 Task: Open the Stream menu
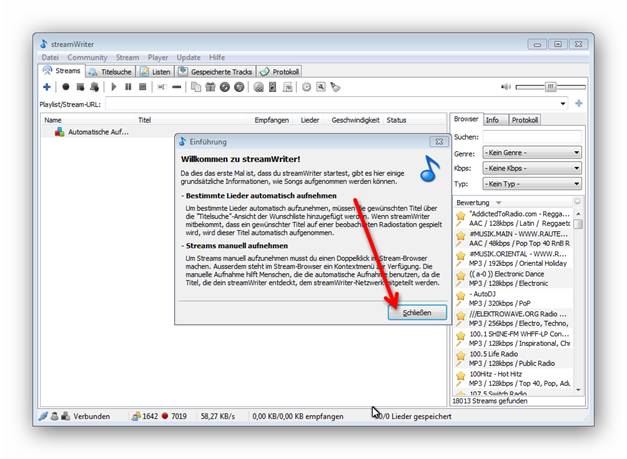coord(128,58)
